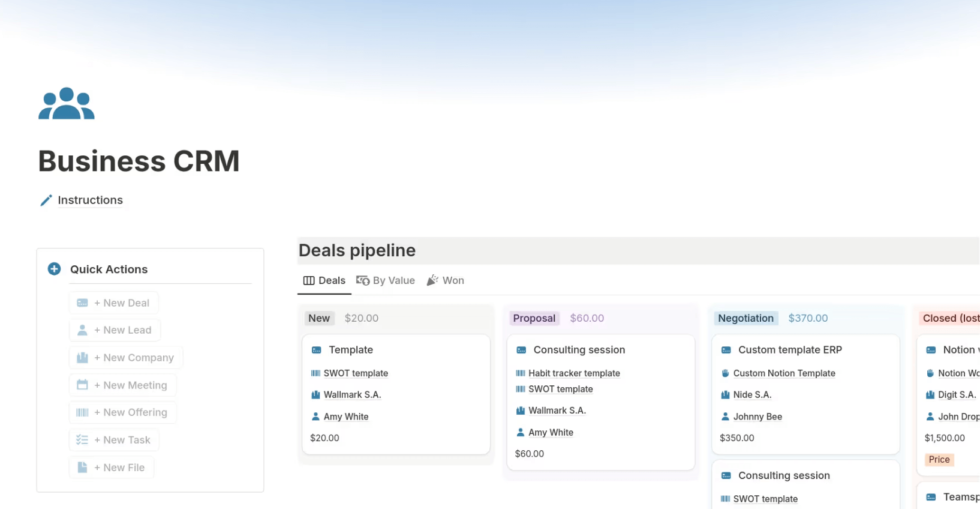Viewport: 980px width, 509px height.
Task: Click the $20.00 New column total
Action: [361, 318]
